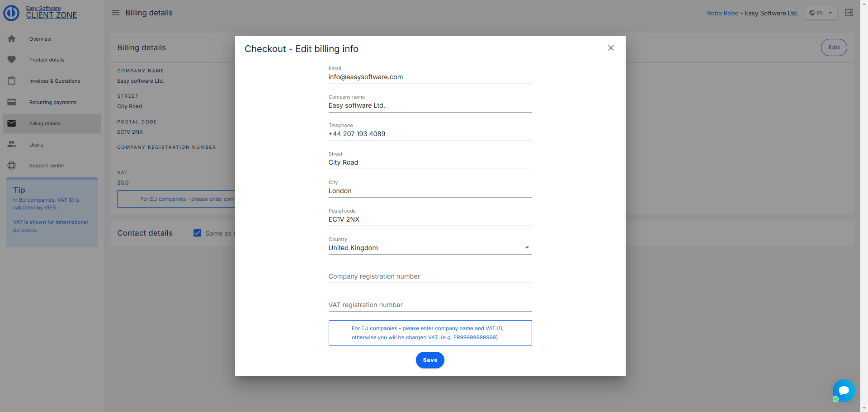Viewport: 868px width, 412px height.
Task: Click the heart Product details icon
Action: (12, 60)
